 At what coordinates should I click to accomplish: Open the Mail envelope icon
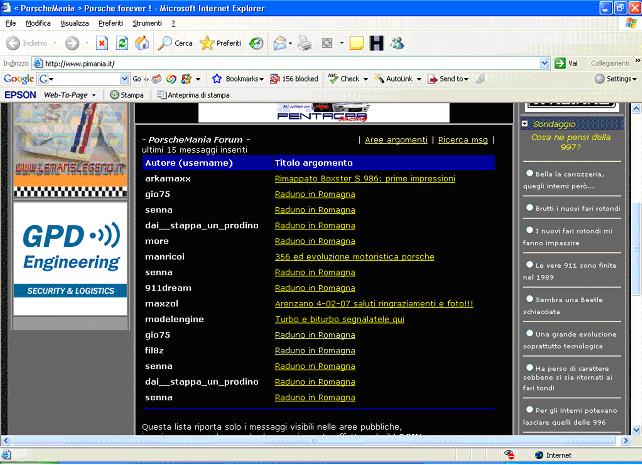[x=280, y=43]
